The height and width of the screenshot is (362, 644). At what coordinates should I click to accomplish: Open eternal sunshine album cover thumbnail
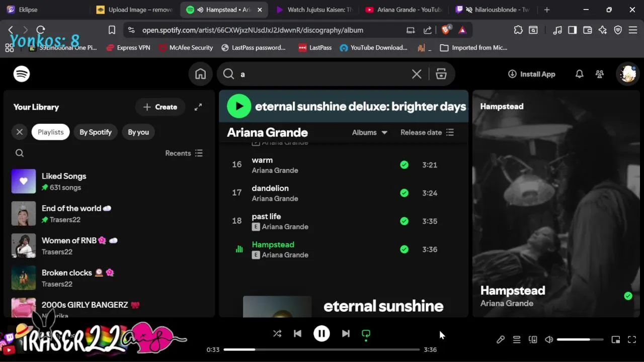(x=277, y=307)
